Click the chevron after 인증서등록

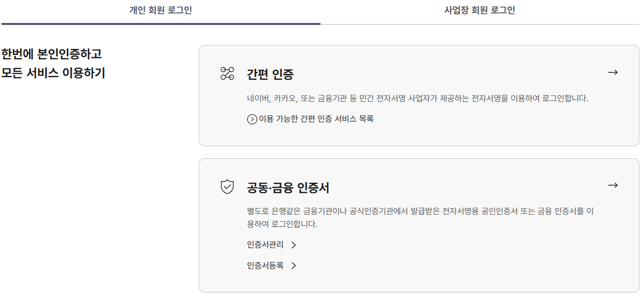[x=294, y=266]
